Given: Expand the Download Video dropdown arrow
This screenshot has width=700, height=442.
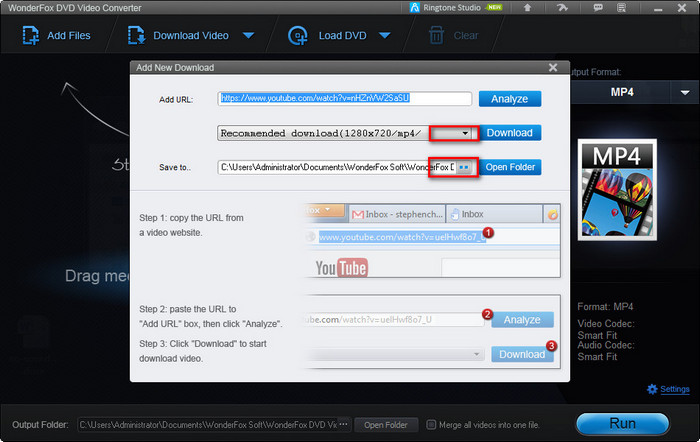Looking at the screenshot, I should point(249,35).
